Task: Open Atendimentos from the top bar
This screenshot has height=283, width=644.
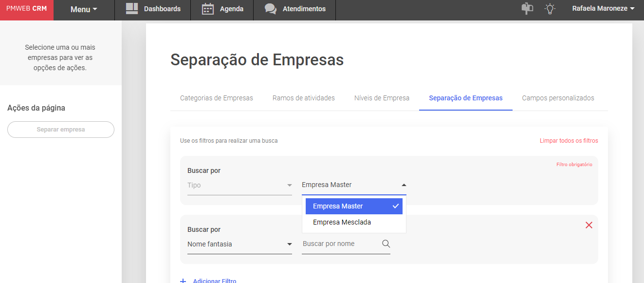Action: (294, 10)
